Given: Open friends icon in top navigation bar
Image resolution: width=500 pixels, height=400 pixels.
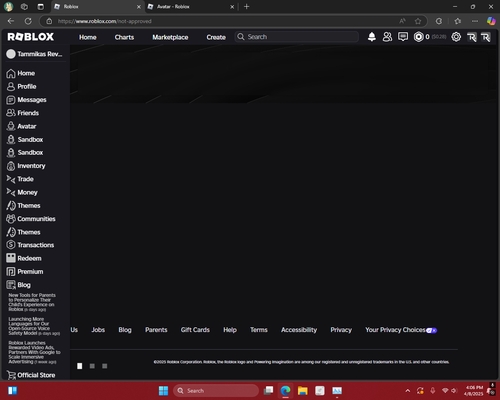Looking at the screenshot, I should [x=387, y=37].
